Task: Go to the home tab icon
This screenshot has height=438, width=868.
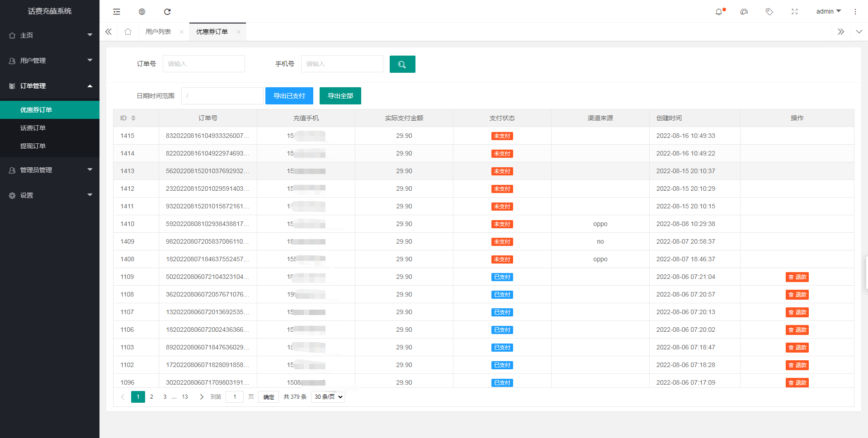Action: 128,32
